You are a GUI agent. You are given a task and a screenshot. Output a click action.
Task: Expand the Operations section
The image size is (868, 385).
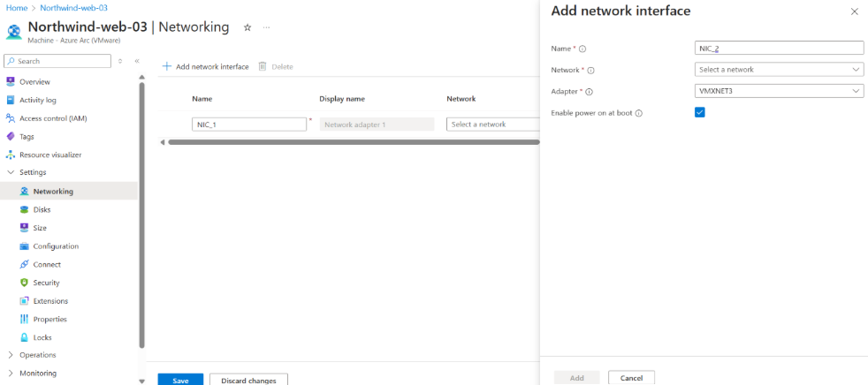(10, 355)
